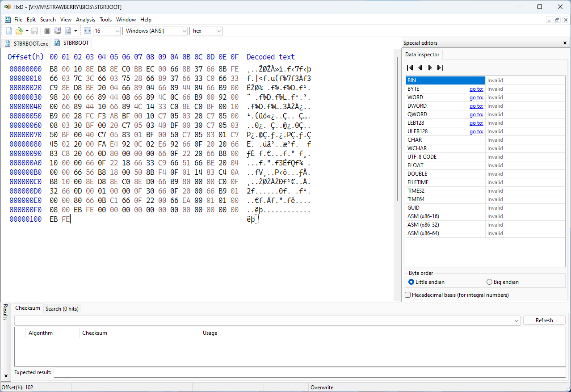The height and width of the screenshot is (392, 571).
Task: Select Big endian byte order
Action: (x=489, y=282)
